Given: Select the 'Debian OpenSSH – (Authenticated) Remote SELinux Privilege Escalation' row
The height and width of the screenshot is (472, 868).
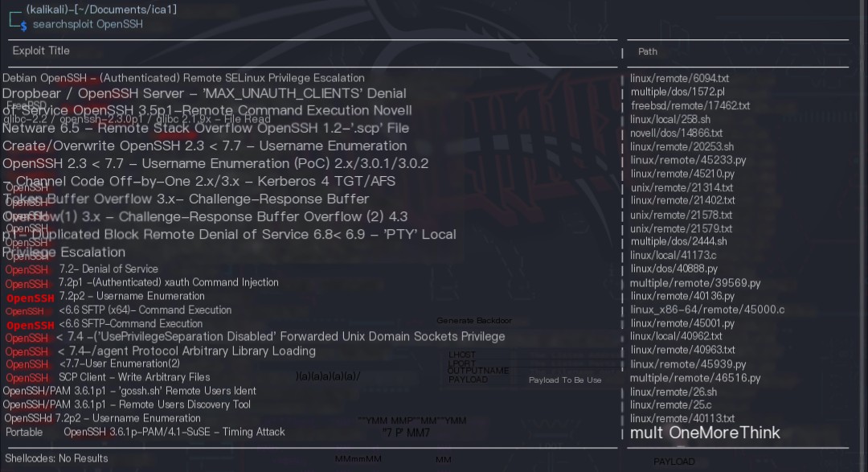Looking at the screenshot, I should [183, 78].
